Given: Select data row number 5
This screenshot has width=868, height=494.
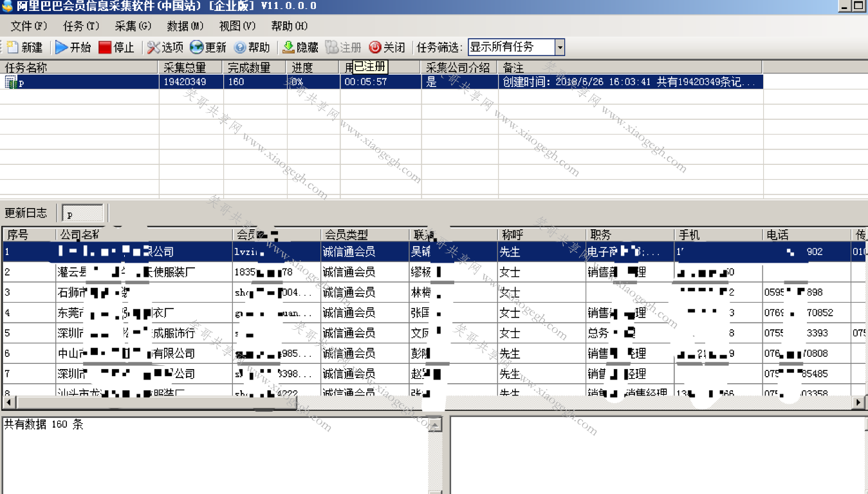Looking at the screenshot, I should click(x=434, y=333).
